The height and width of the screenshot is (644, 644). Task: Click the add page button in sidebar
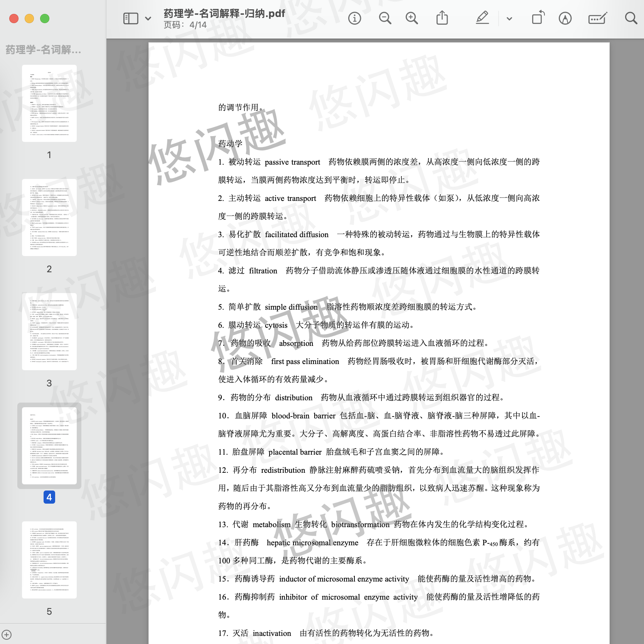7,634
